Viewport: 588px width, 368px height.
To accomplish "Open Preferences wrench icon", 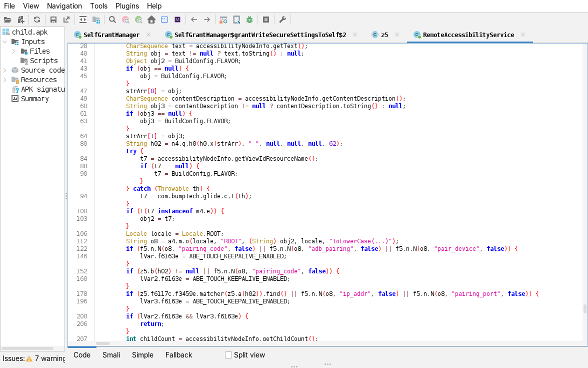I will (x=283, y=20).
